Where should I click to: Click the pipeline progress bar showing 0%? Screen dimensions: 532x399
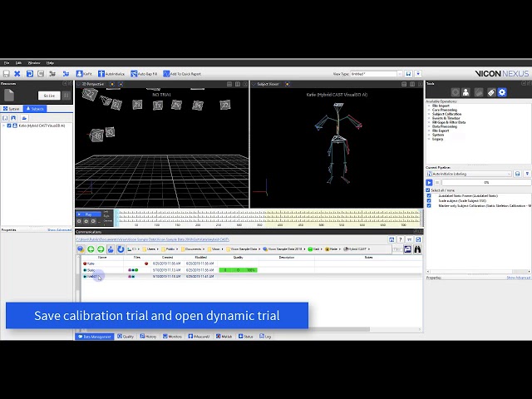pyautogui.click(x=486, y=183)
